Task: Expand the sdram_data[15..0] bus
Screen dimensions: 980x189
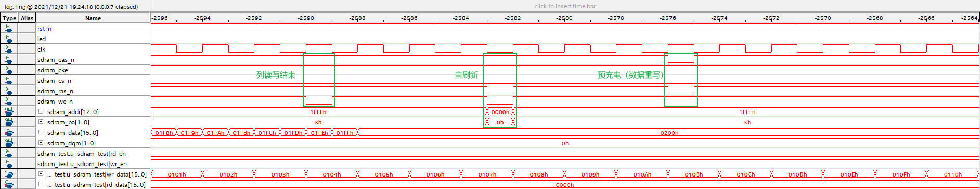Action: 41,132
